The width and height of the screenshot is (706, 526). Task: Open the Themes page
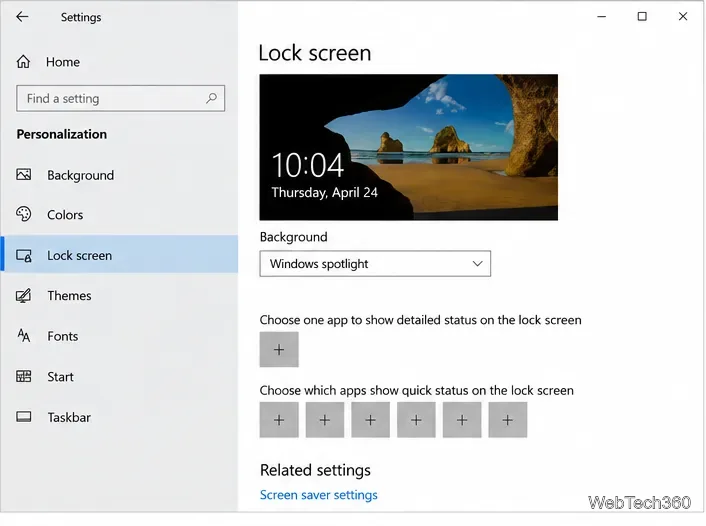tap(119, 296)
